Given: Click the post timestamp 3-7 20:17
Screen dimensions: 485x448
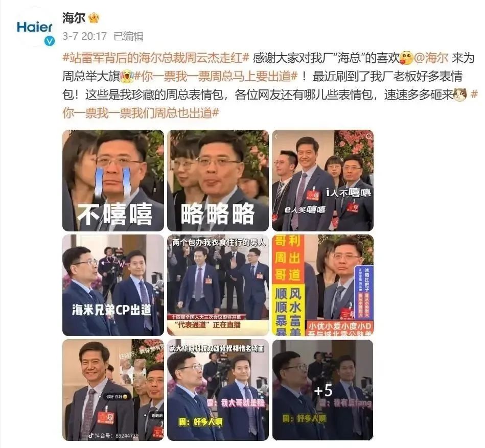Looking at the screenshot, I should click(x=84, y=36).
